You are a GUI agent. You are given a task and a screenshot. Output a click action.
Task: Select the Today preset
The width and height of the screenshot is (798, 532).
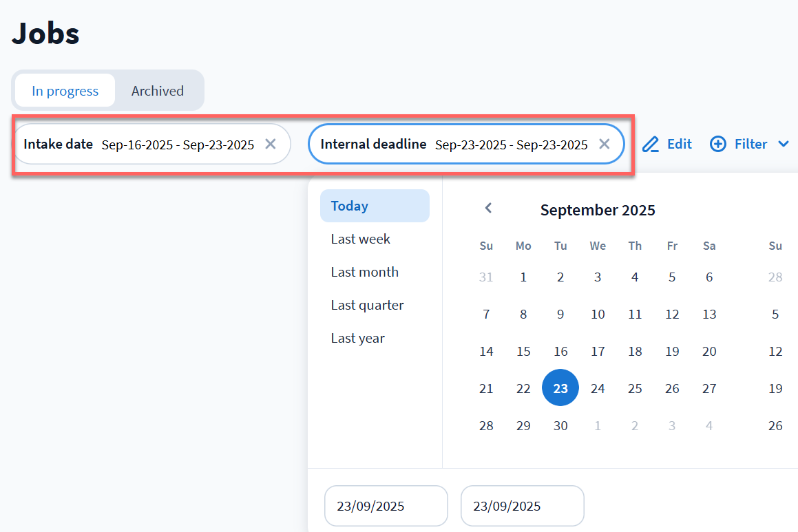pyautogui.click(x=375, y=206)
